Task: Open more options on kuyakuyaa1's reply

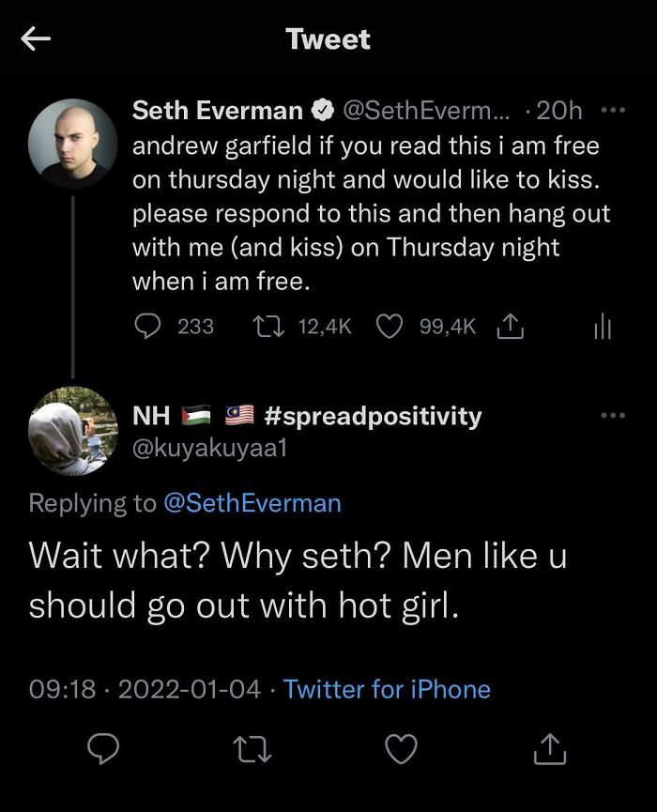Action: [x=612, y=415]
